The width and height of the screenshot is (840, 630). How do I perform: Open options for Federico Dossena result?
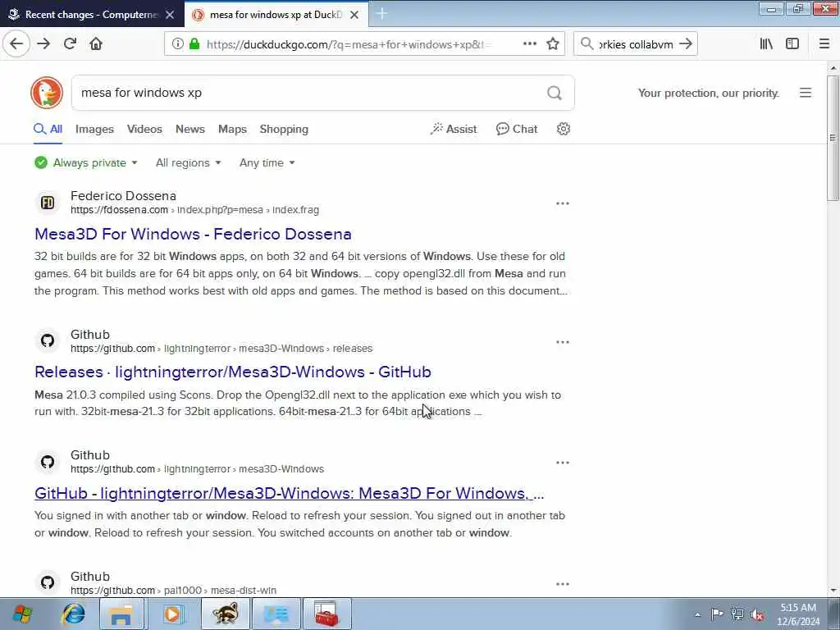563,203
